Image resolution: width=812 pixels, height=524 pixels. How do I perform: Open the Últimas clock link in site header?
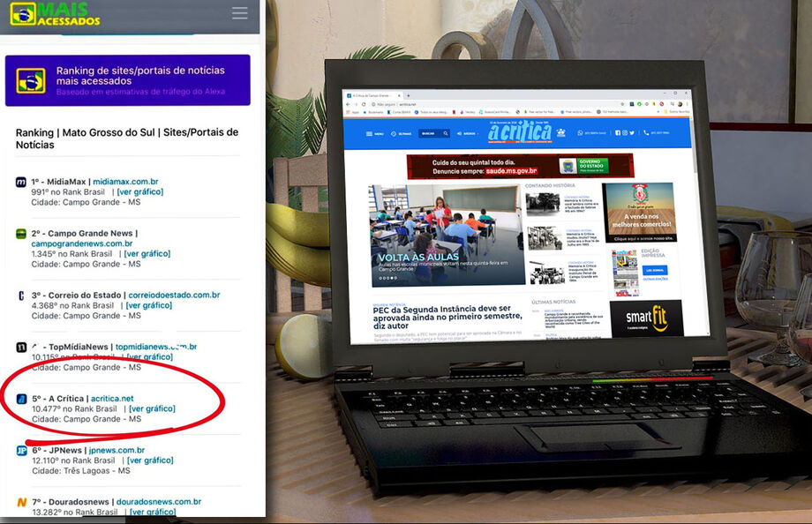(x=402, y=133)
